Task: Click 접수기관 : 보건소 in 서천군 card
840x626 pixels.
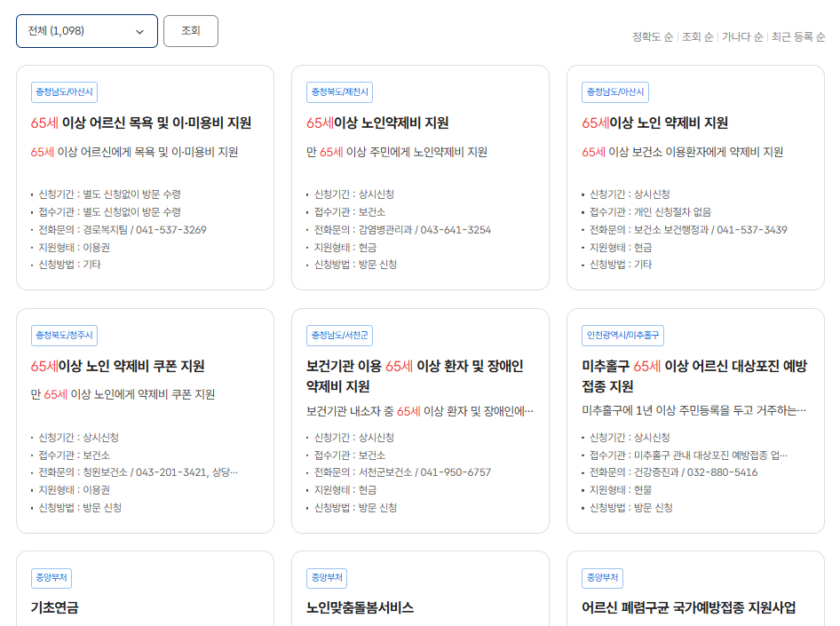Action: (x=350, y=456)
